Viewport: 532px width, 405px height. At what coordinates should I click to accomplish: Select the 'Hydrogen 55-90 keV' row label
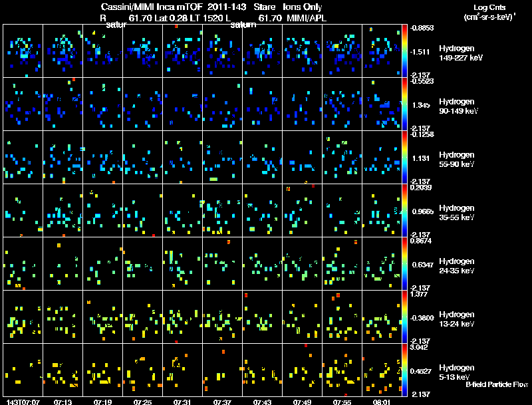click(457, 160)
